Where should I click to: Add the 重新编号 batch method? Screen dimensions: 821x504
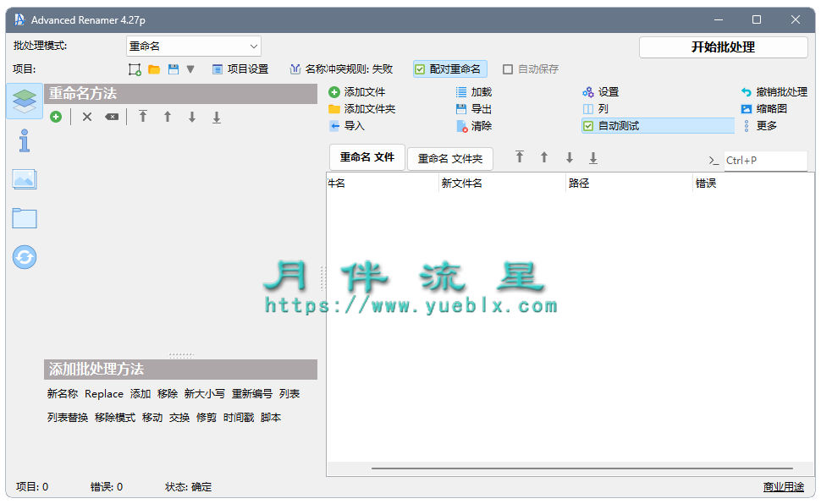(x=252, y=394)
